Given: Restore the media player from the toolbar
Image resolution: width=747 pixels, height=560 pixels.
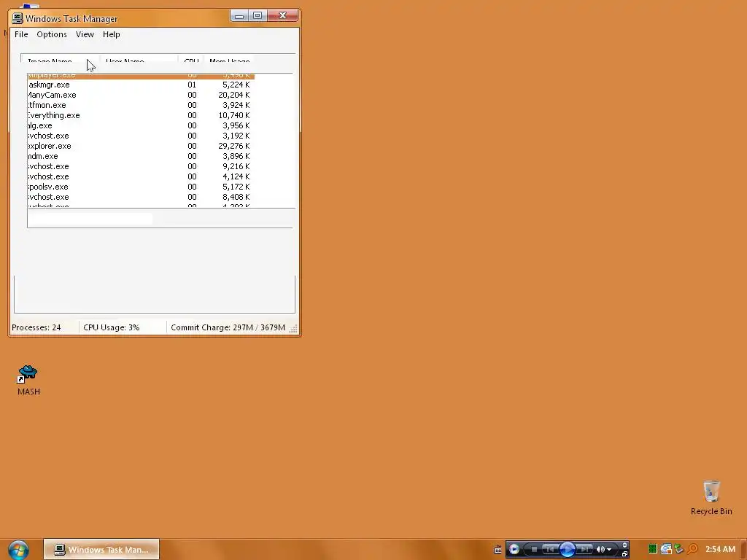Looking at the screenshot, I should coord(624,554).
